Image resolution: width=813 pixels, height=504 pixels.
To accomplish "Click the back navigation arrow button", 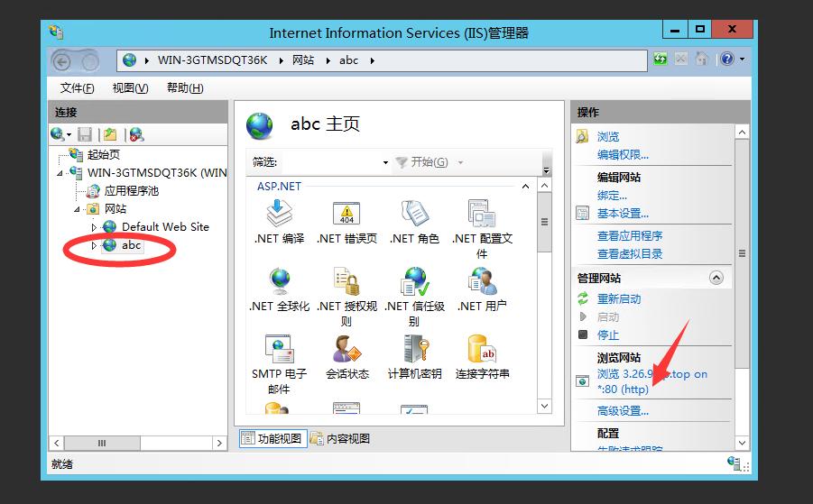I will pos(63,62).
